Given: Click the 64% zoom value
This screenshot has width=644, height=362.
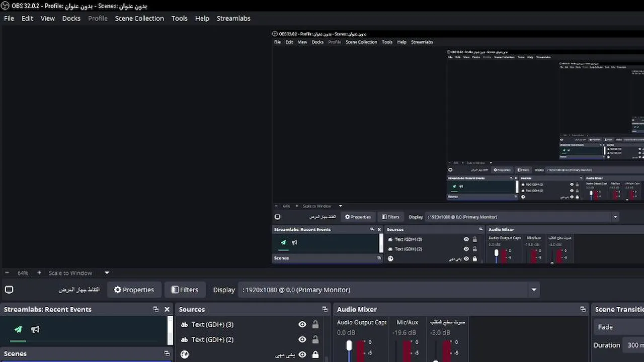Looking at the screenshot, I should [23, 273].
